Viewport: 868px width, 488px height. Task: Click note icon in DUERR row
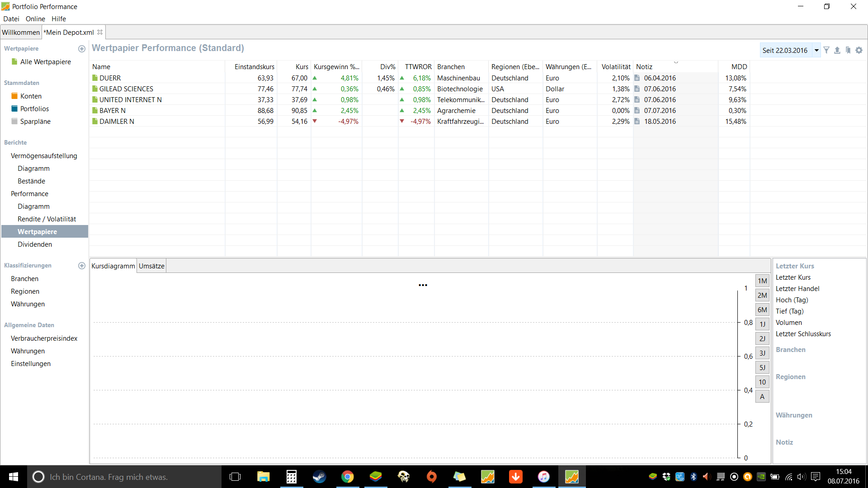tap(637, 78)
